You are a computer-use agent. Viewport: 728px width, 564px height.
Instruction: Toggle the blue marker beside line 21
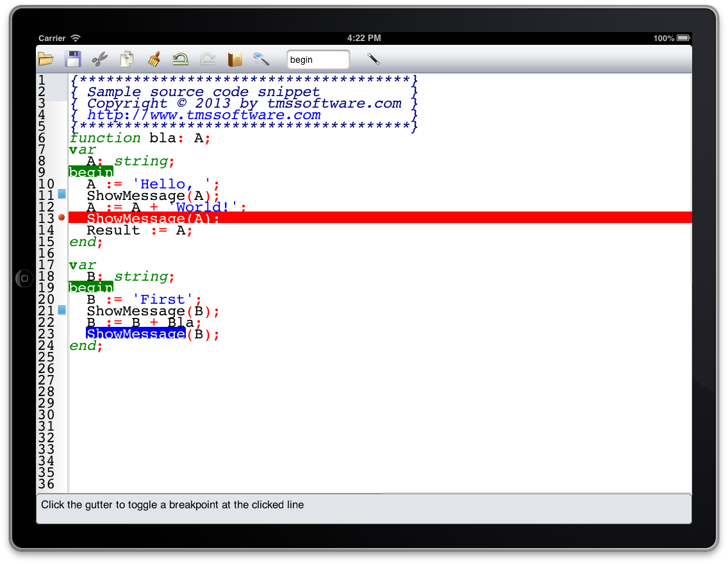point(61,310)
